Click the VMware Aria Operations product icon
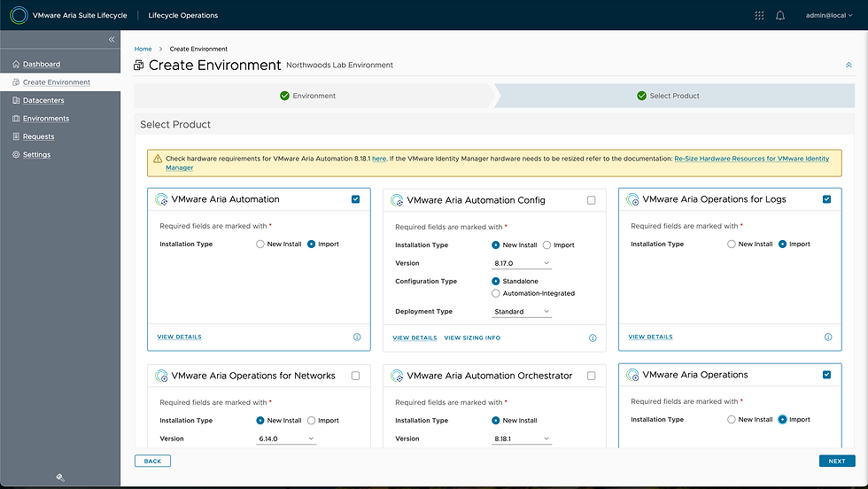 (632, 375)
